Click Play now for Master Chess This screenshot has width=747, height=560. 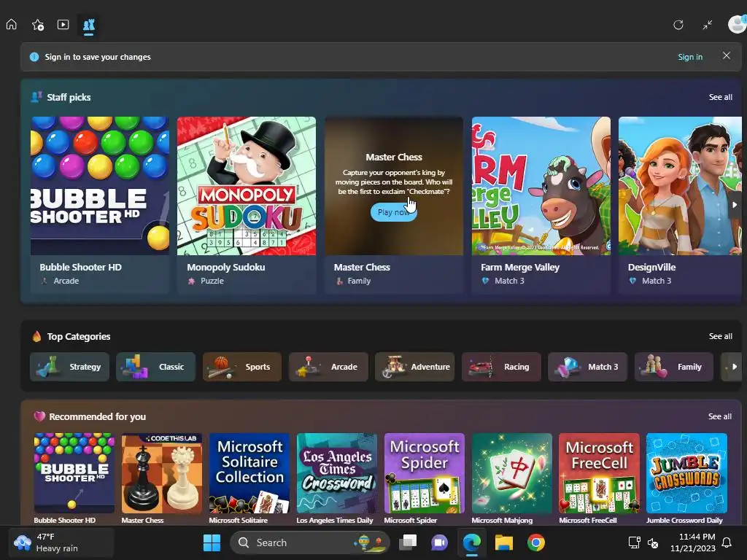[393, 212]
